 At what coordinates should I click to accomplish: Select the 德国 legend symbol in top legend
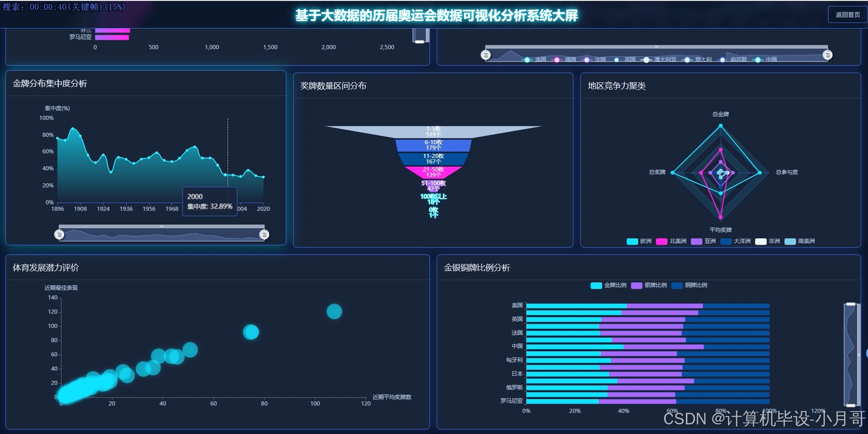(x=556, y=59)
